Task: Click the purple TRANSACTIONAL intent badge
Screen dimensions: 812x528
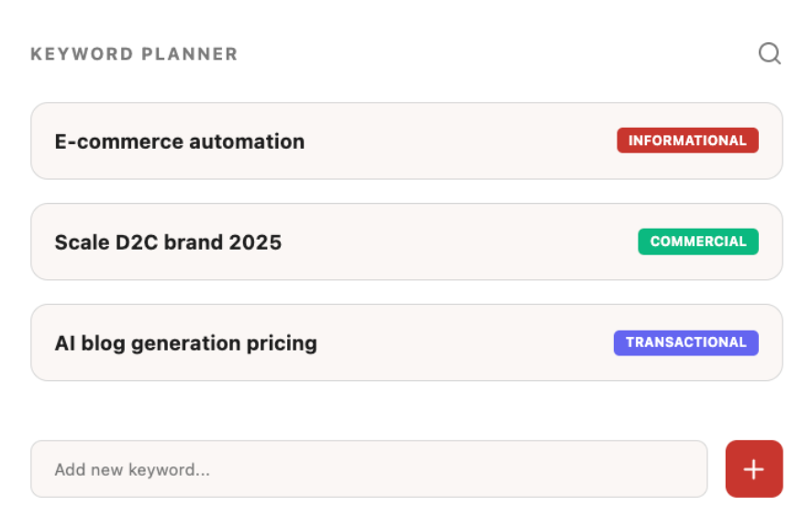Action: pos(685,343)
